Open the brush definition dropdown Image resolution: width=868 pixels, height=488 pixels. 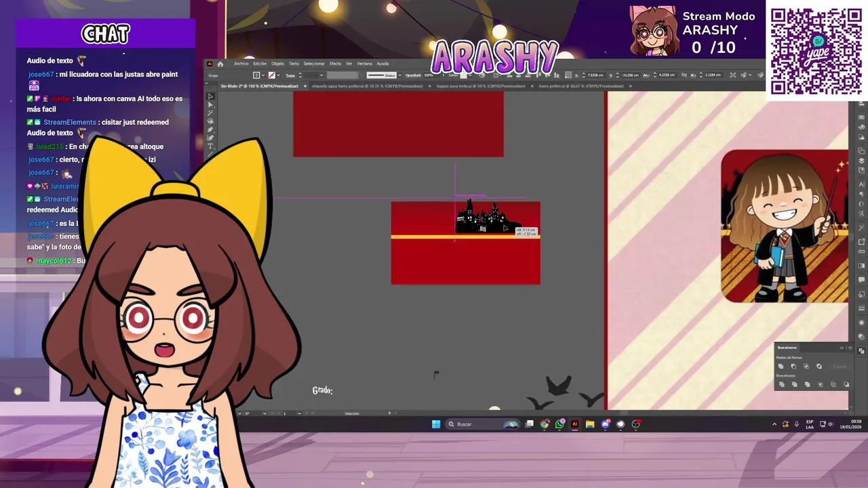(x=399, y=75)
